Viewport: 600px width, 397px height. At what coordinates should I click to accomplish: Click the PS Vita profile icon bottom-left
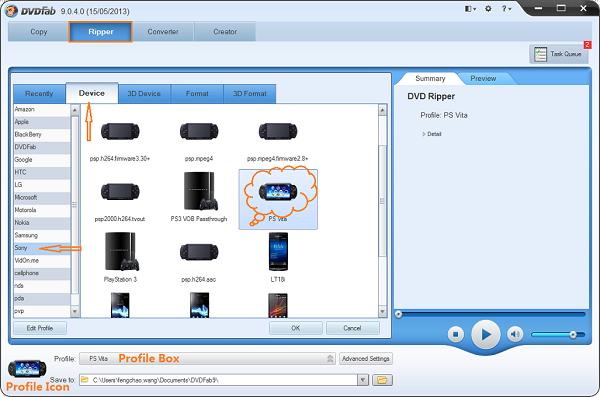[x=27, y=369]
